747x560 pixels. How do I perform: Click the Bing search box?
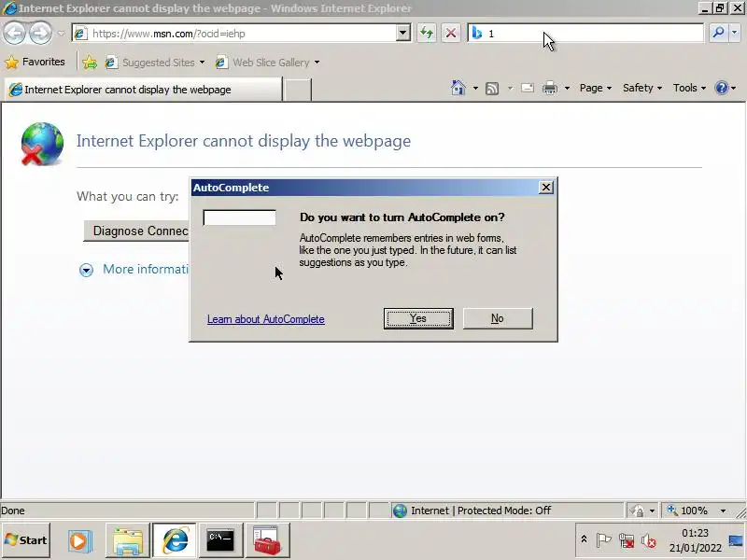pos(585,34)
